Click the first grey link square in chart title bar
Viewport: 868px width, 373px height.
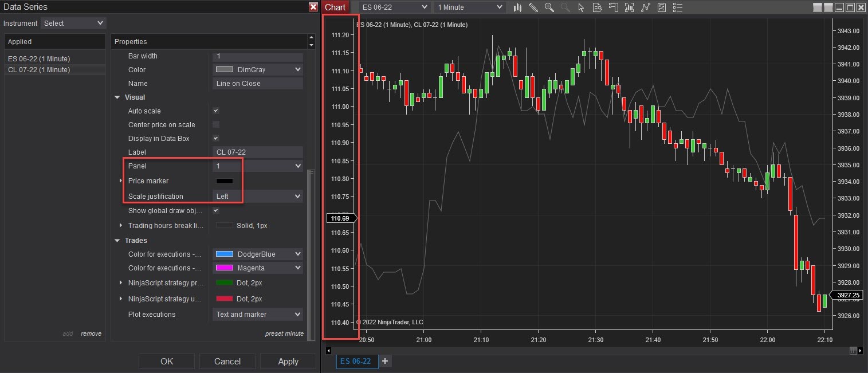[x=818, y=7]
